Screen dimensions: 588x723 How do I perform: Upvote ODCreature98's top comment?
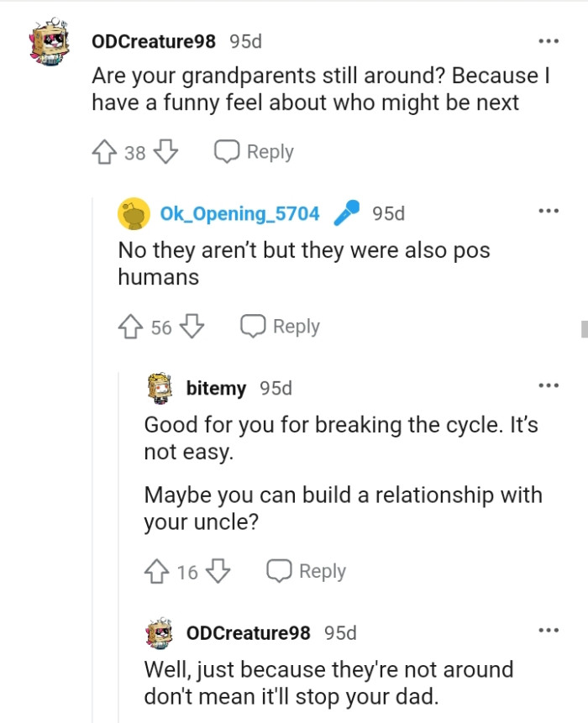point(104,151)
